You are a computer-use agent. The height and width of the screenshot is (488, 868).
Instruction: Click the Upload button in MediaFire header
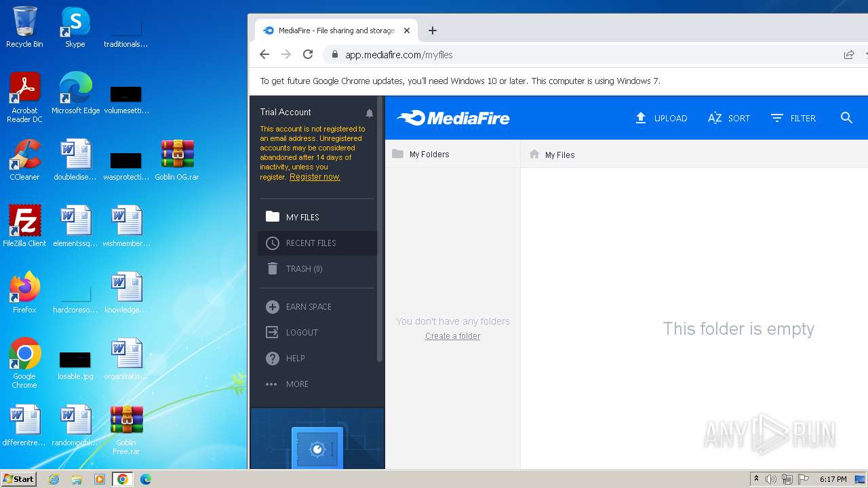(x=661, y=118)
